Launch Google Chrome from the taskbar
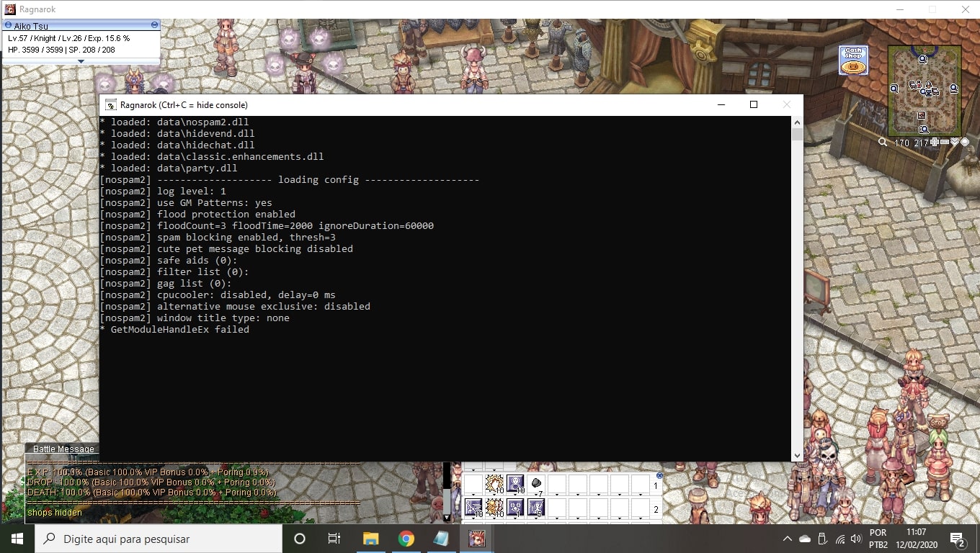The height and width of the screenshot is (553, 980). pyautogui.click(x=406, y=539)
